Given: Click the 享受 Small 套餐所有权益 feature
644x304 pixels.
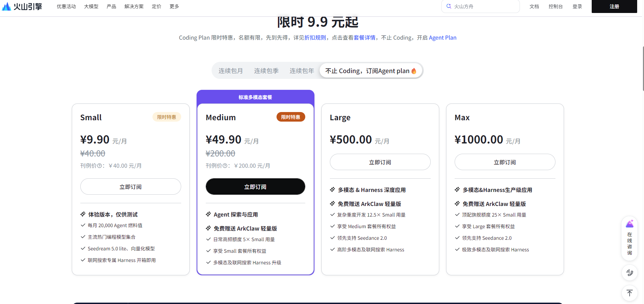Looking at the screenshot, I should click(x=240, y=251).
